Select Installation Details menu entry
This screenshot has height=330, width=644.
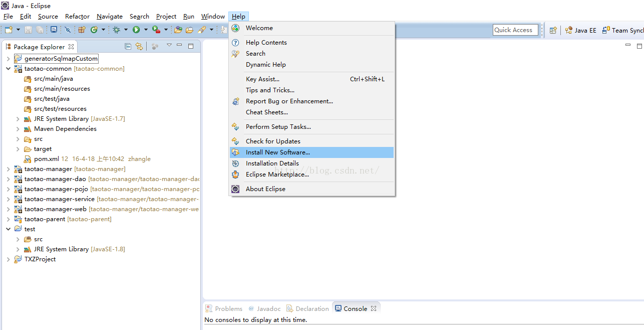click(x=311, y=163)
